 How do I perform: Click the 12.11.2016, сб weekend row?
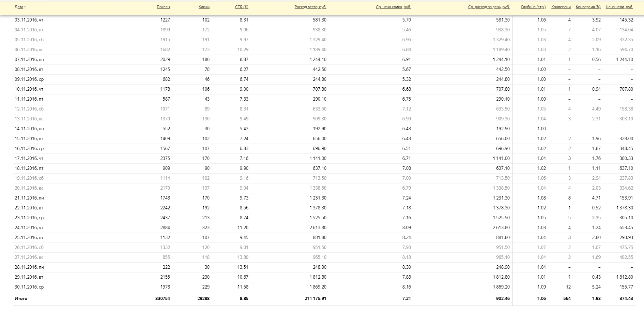[x=29, y=109]
